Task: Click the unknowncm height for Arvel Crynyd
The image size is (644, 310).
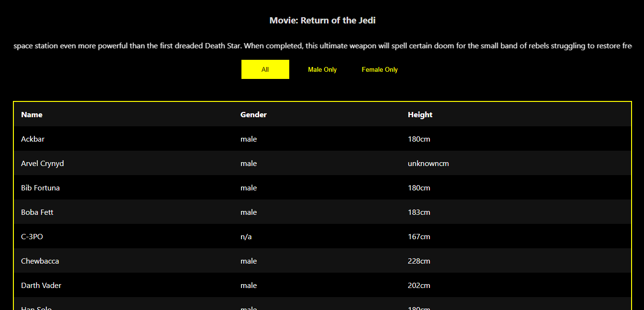Action: (x=428, y=163)
